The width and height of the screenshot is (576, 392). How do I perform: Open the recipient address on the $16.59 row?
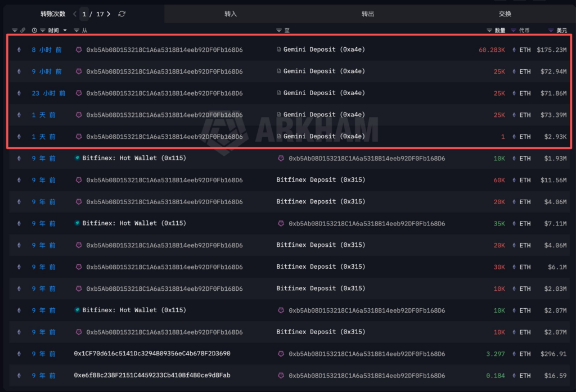367,376
